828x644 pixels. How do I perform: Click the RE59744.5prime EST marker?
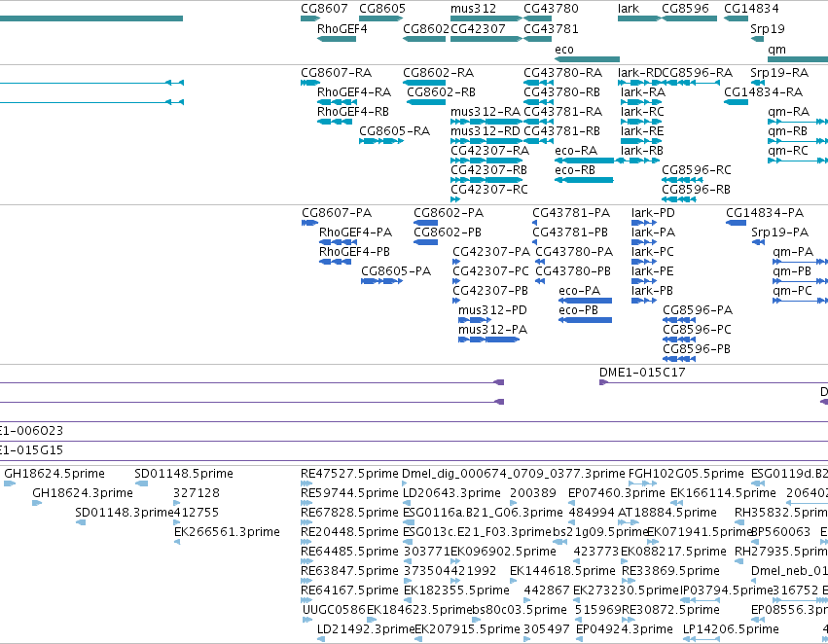click(306, 503)
